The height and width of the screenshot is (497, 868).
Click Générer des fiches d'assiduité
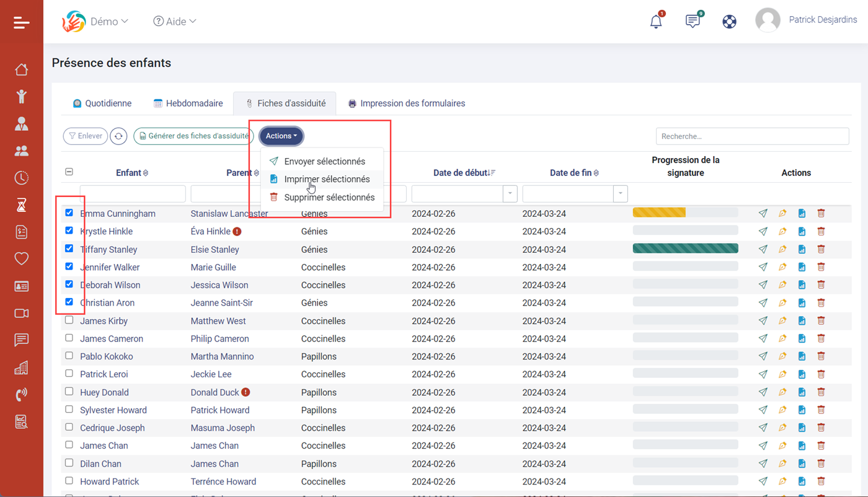point(193,136)
